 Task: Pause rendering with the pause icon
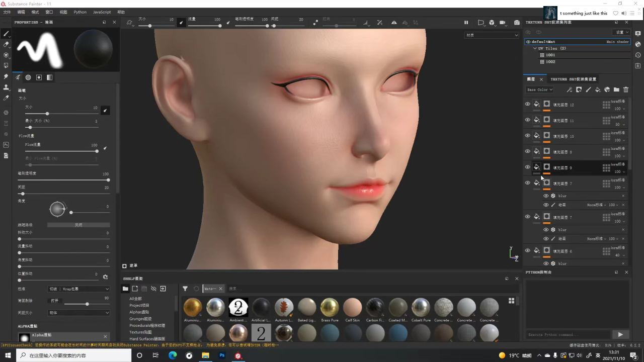(x=466, y=22)
